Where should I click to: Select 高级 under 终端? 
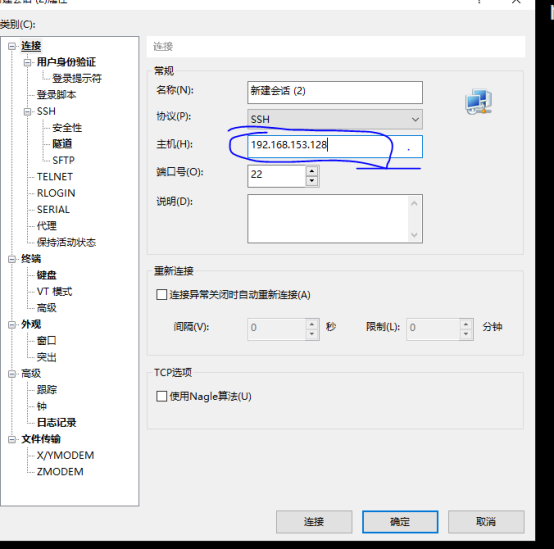click(47, 308)
